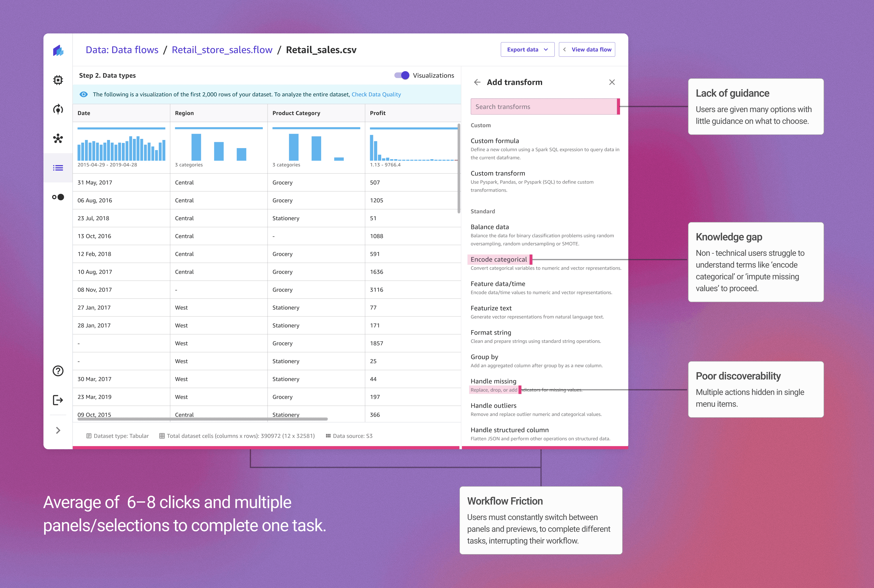Click the Search transforms field
Screen dimensions: 874x588
pyautogui.click(x=543, y=106)
